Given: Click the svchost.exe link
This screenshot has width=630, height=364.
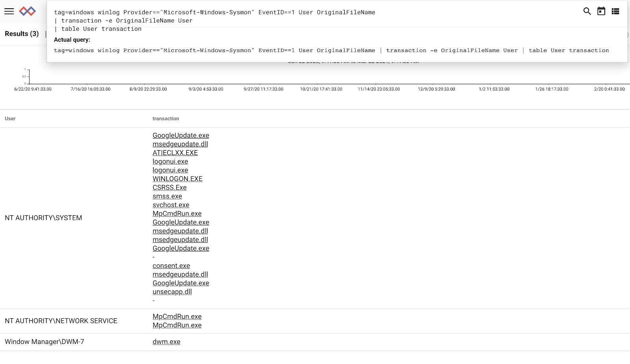Looking at the screenshot, I should coord(171,205).
